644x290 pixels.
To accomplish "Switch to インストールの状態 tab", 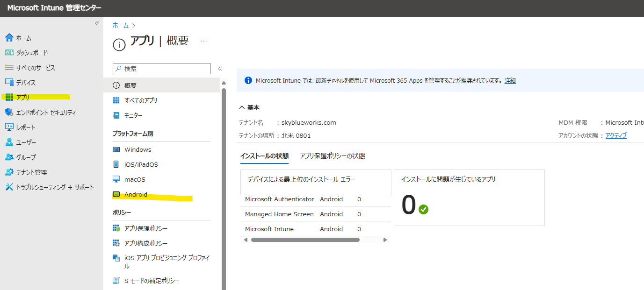I will (264, 156).
